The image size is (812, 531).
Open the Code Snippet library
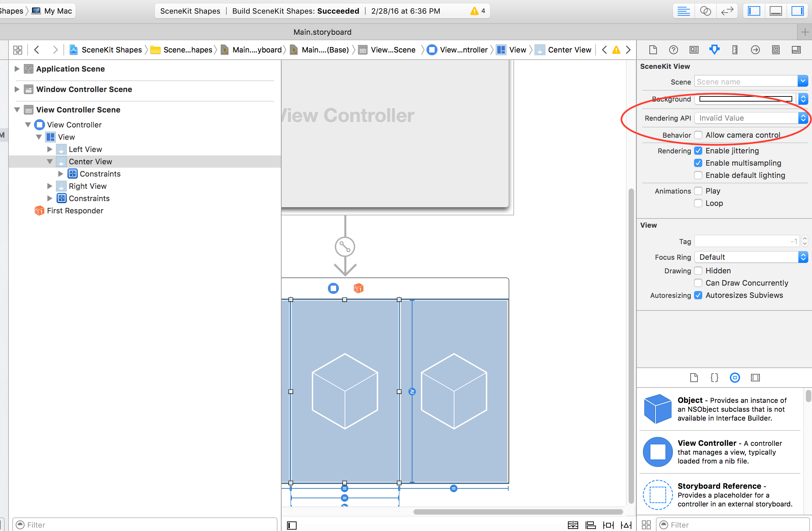pyautogui.click(x=714, y=378)
